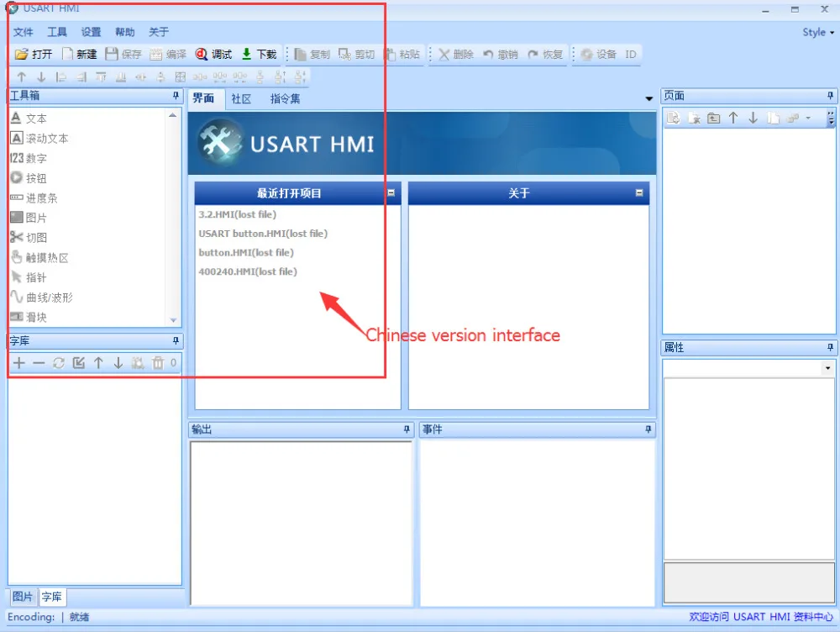840x632 pixels.
Task: Open a project with 打开 button
Action: 34,54
